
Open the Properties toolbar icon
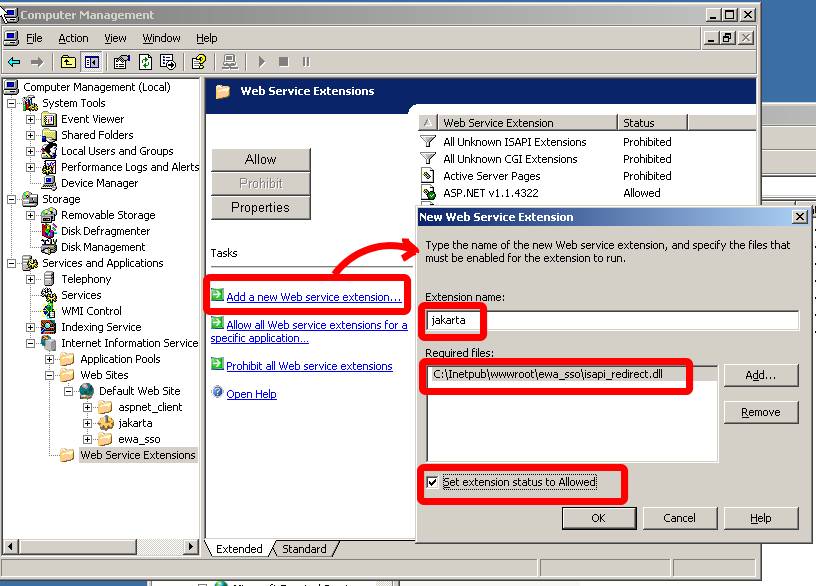coord(122,62)
